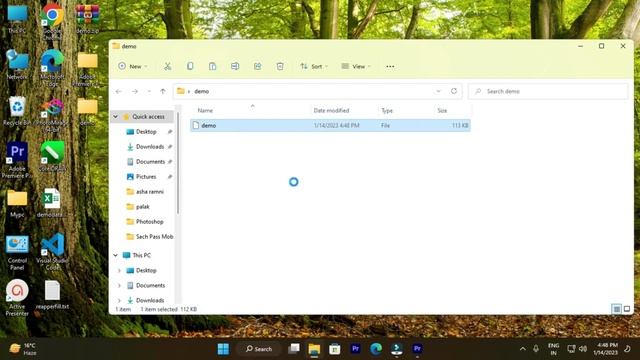640x360 pixels.
Task: Open the Windows Start menu
Action: (223, 349)
